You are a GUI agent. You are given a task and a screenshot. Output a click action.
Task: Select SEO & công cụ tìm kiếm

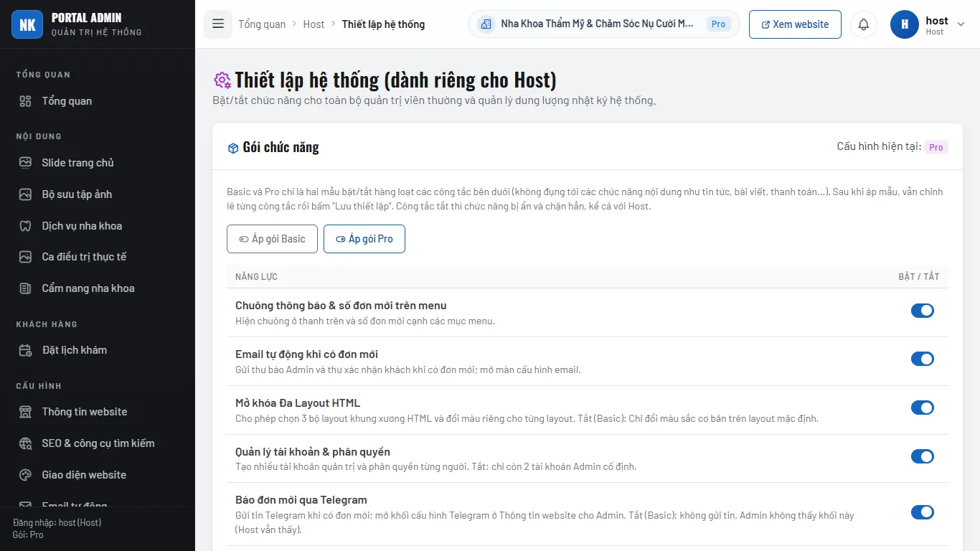pyautogui.click(x=98, y=443)
